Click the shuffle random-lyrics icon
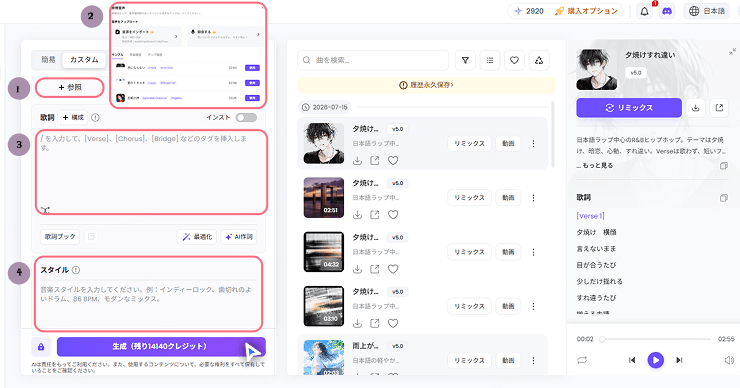The image size is (740, 388). pyautogui.click(x=45, y=210)
